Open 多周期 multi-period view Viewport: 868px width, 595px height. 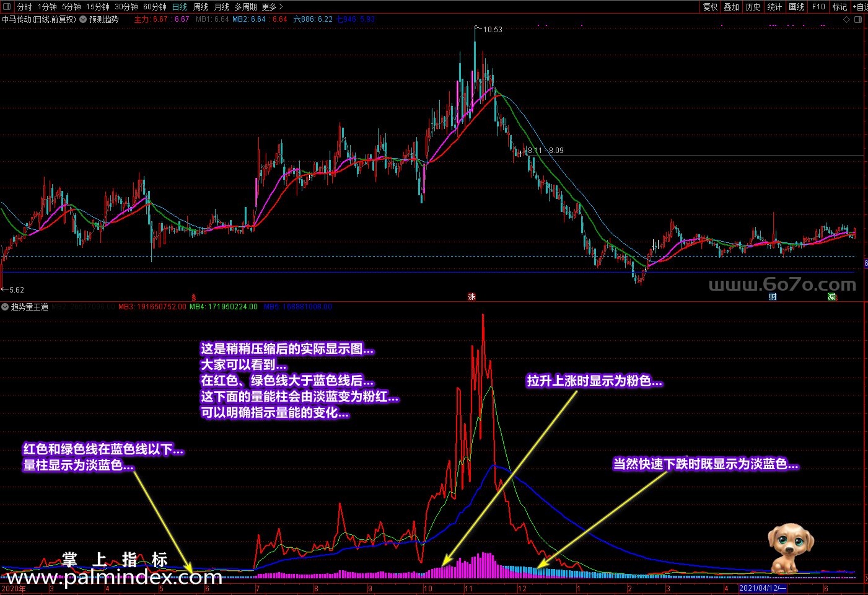[245, 7]
